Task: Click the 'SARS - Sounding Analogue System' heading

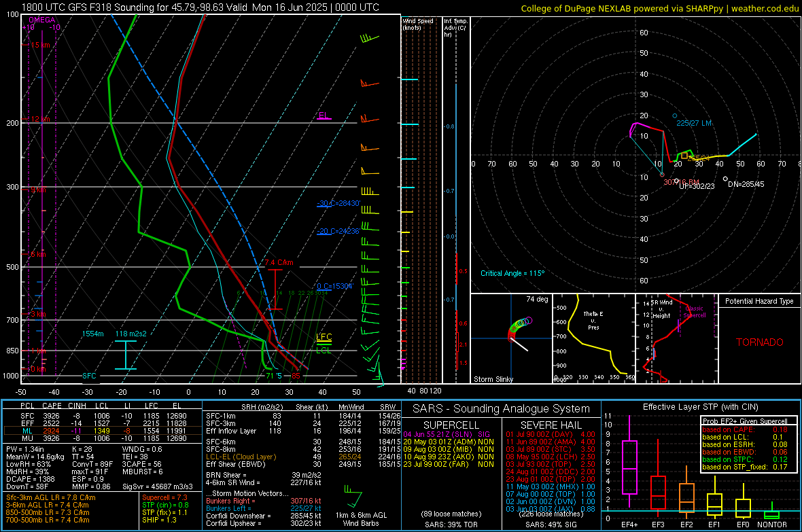Action: click(502, 409)
